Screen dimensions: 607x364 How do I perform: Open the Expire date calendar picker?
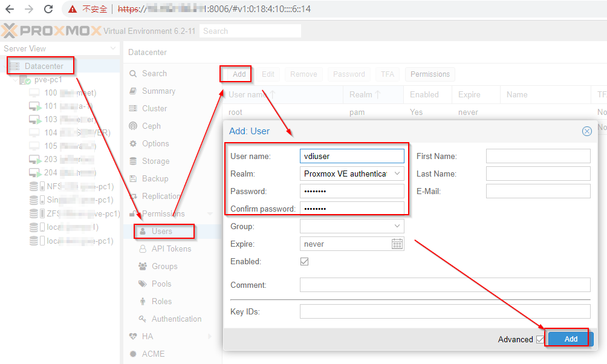[397, 244]
